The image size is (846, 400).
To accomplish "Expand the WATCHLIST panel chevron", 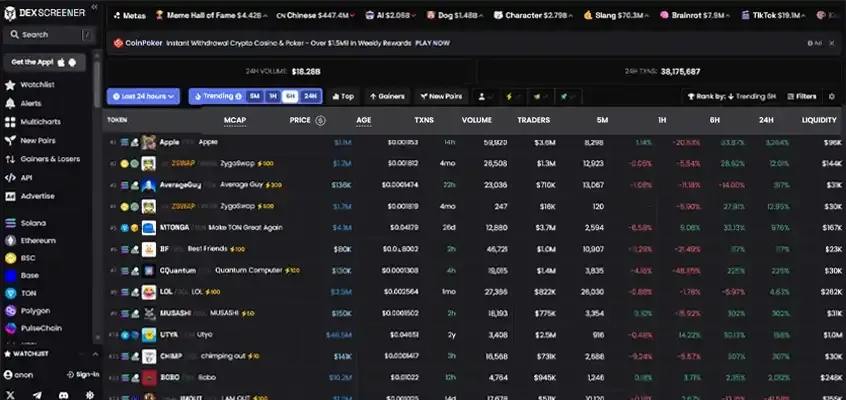I will [95, 354].
